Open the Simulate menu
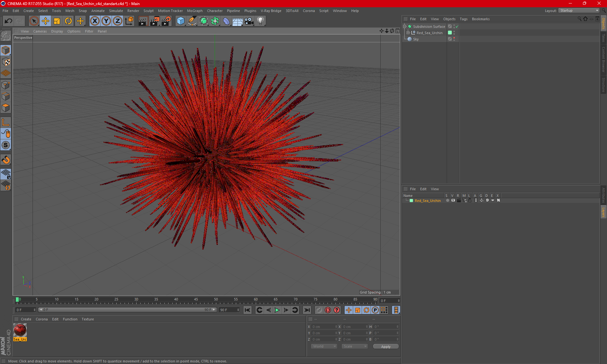 point(116,11)
